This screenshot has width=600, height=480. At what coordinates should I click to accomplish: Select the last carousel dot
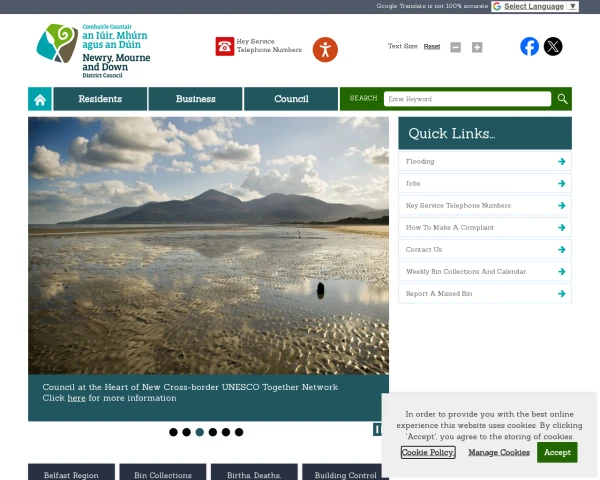coord(239,432)
